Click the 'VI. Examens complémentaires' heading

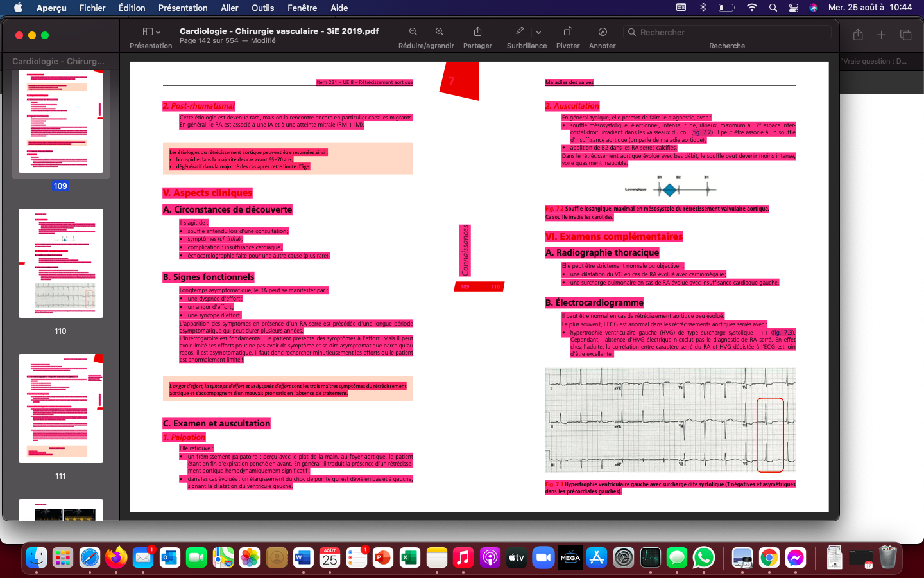pyautogui.click(x=614, y=236)
